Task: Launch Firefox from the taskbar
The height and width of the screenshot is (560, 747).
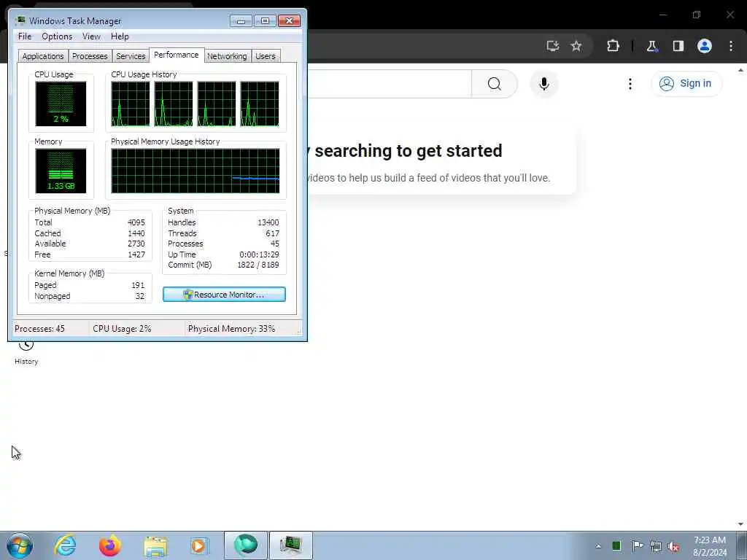Action: [110, 545]
